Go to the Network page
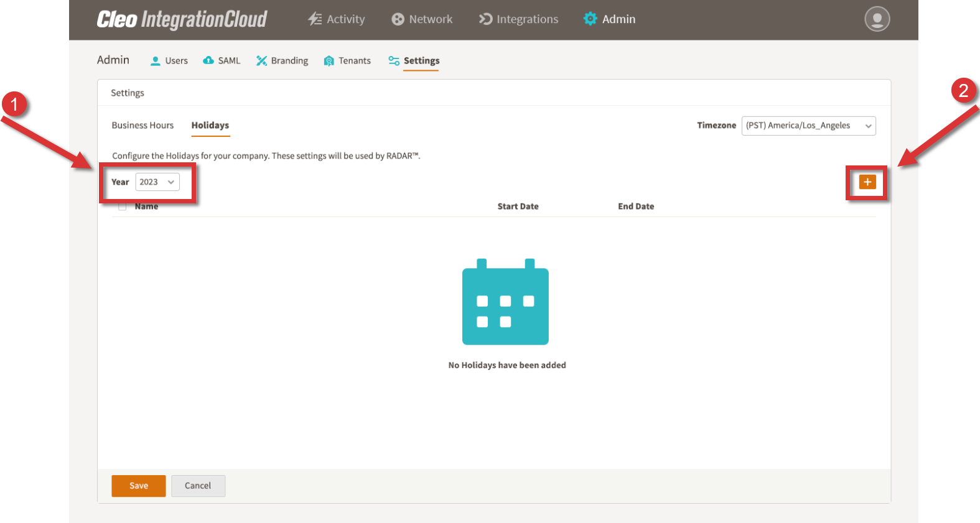Viewport: 980px width, 523px height. [422, 19]
